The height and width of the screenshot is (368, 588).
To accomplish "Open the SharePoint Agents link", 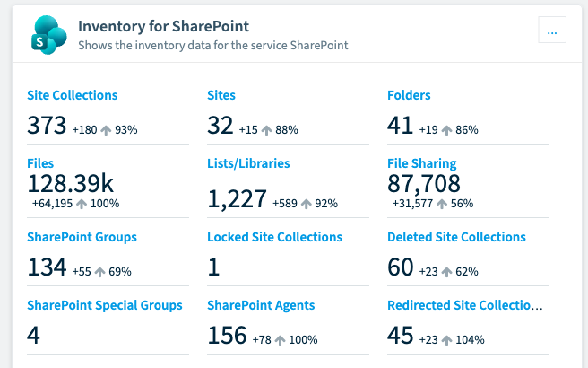I will click(261, 305).
